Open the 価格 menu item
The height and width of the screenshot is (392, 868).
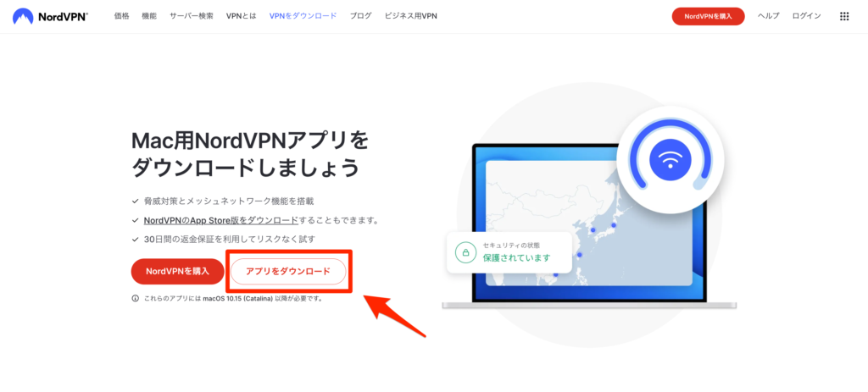click(x=122, y=16)
